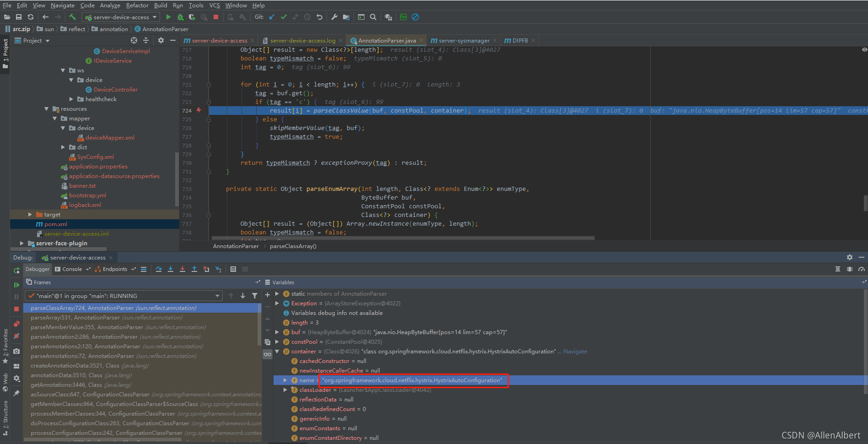Open Settings with the wrench icon
This screenshot has width=868, height=444.
click(x=334, y=17)
